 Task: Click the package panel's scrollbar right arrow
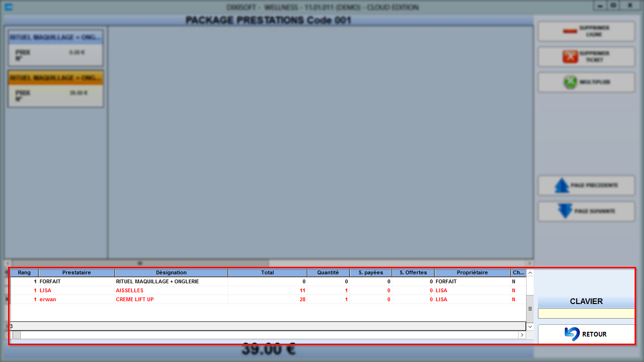(x=530, y=263)
